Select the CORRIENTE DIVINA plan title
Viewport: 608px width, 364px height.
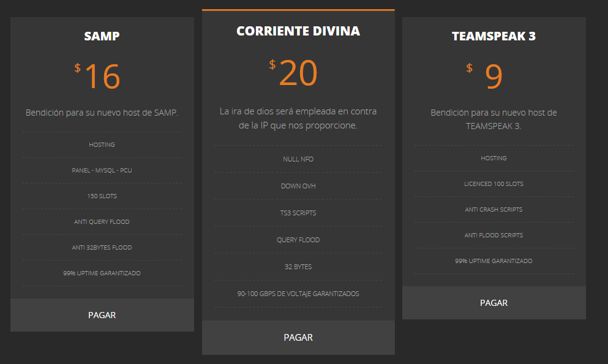pyautogui.click(x=298, y=31)
